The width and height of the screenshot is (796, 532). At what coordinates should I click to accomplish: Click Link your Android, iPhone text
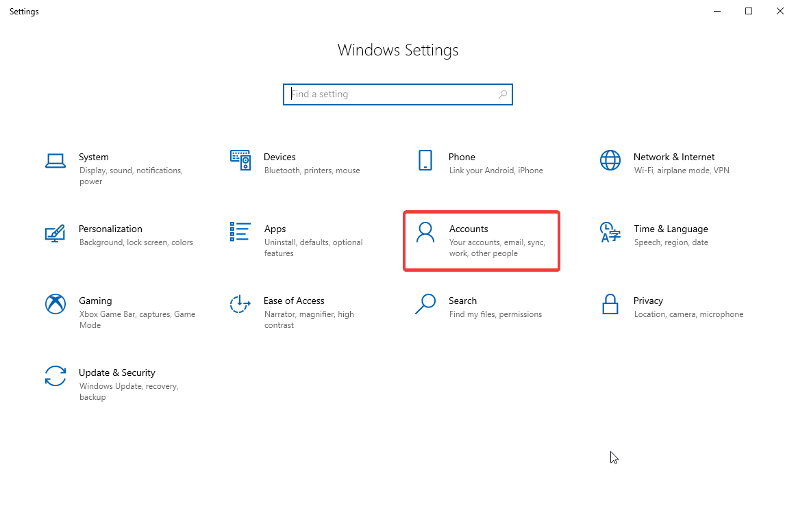[x=496, y=170]
